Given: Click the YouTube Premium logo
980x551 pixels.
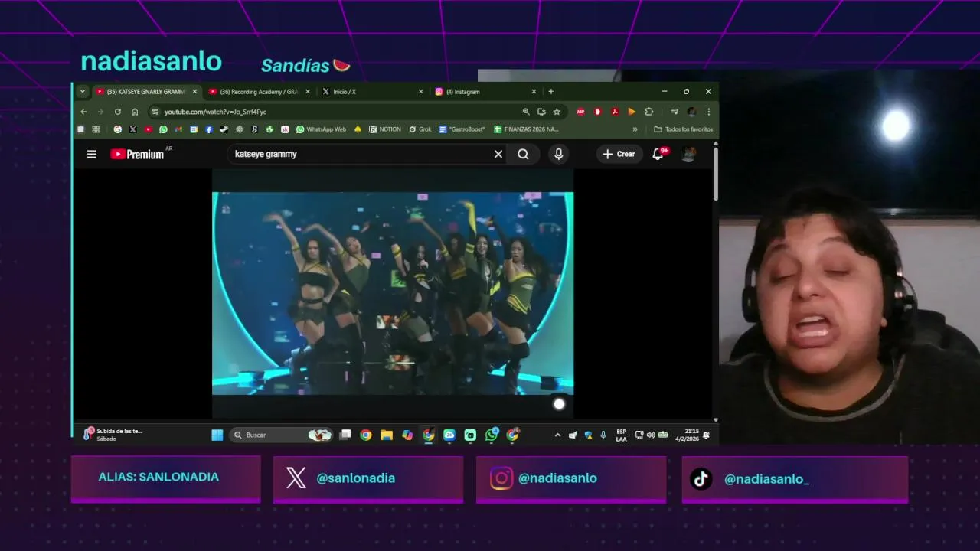Looking at the screenshot, I should click(x=138, y=154).
